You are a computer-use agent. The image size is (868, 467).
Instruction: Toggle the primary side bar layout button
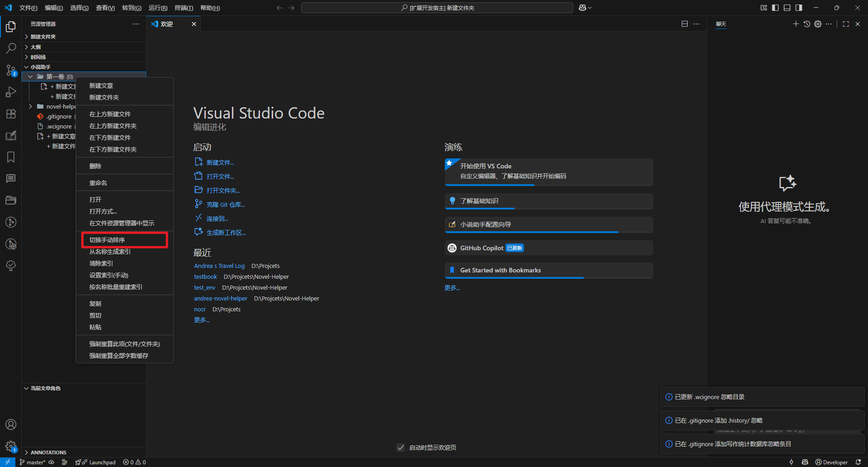click(775, 8)
